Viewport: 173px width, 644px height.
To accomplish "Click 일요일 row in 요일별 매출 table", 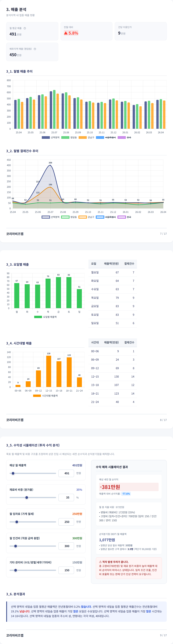I will point(113,323).
